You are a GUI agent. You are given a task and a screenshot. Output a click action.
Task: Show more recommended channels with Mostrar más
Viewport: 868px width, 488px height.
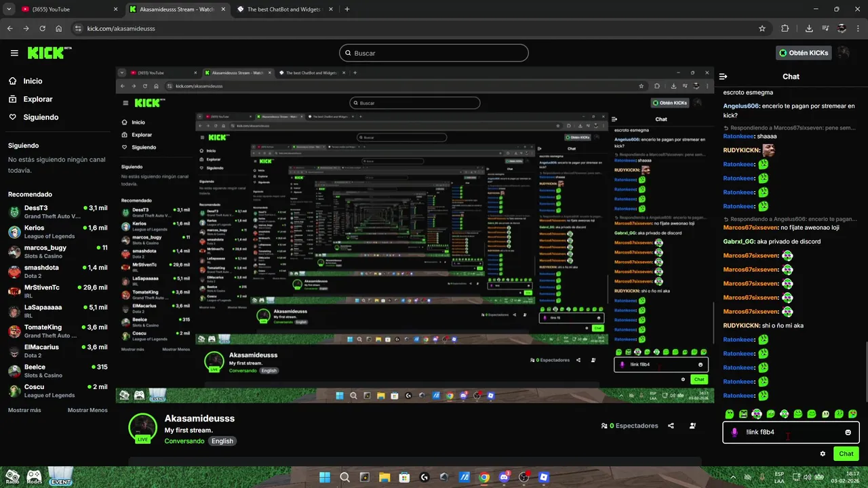24,410
